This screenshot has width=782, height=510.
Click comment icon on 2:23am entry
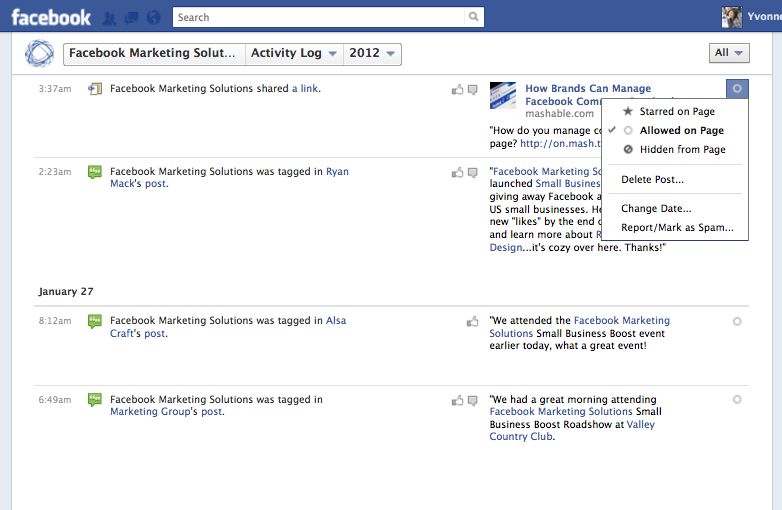tap(472, 172)
